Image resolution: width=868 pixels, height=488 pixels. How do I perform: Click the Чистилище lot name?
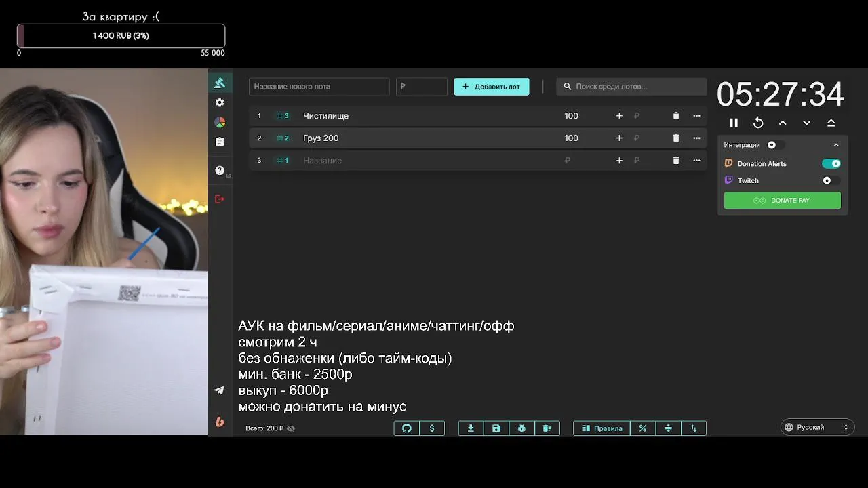point(325,116)
